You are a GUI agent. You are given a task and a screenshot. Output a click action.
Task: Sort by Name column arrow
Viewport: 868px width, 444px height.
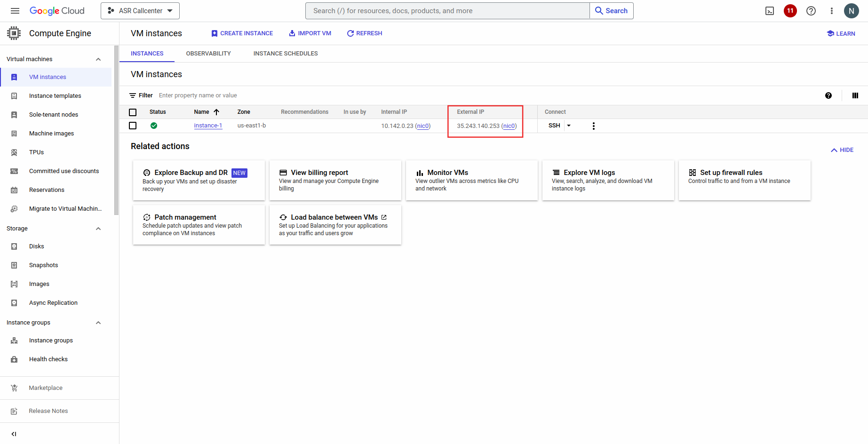pos(216,112)
